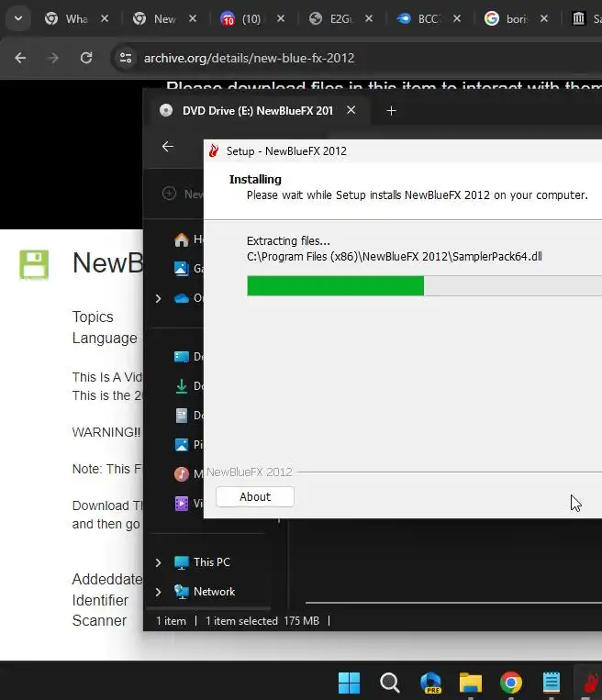Open Videos folder in Explorer sidebar
Screen dimensions: 602x700
click(187, 504)
